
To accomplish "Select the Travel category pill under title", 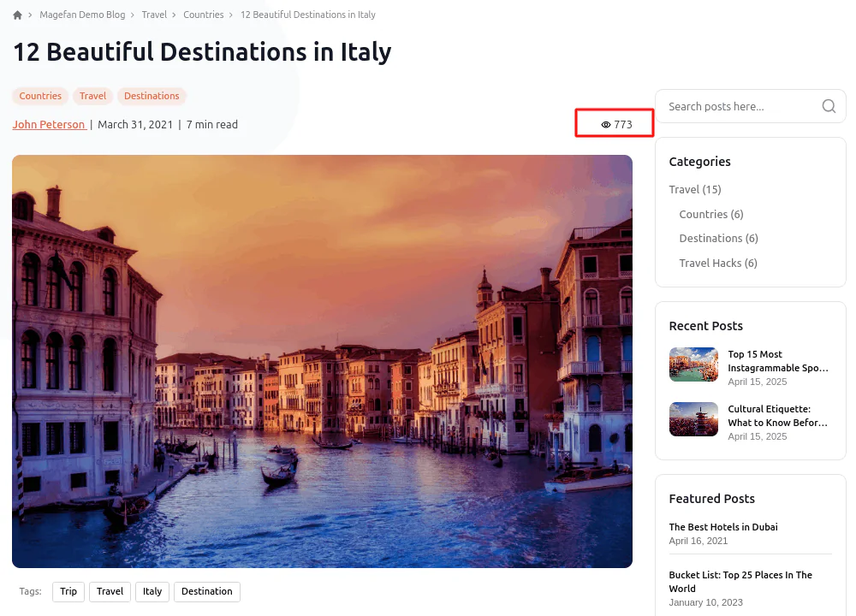I will (92, 96).
